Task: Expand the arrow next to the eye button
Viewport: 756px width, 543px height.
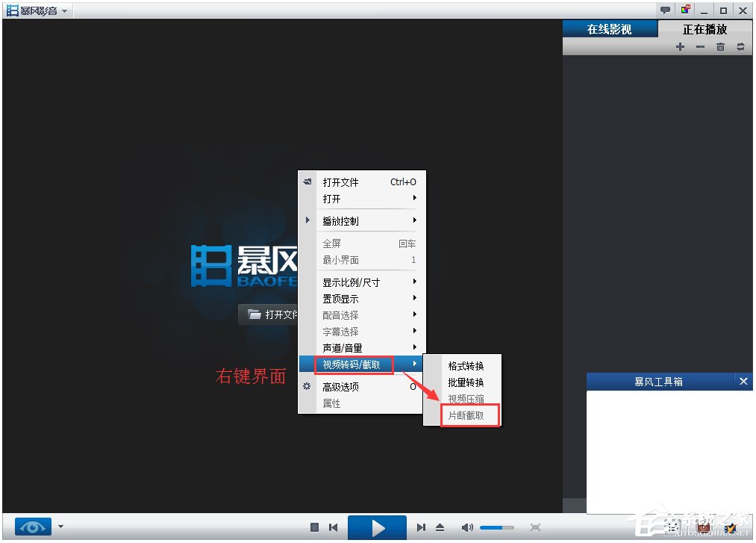Action: click(60, 527)
